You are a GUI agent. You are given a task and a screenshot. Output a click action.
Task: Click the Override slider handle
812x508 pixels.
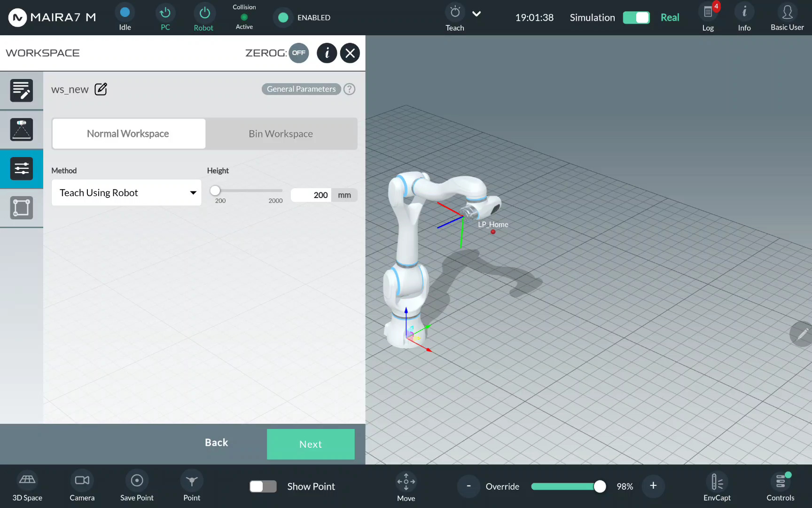pos(600,486)
